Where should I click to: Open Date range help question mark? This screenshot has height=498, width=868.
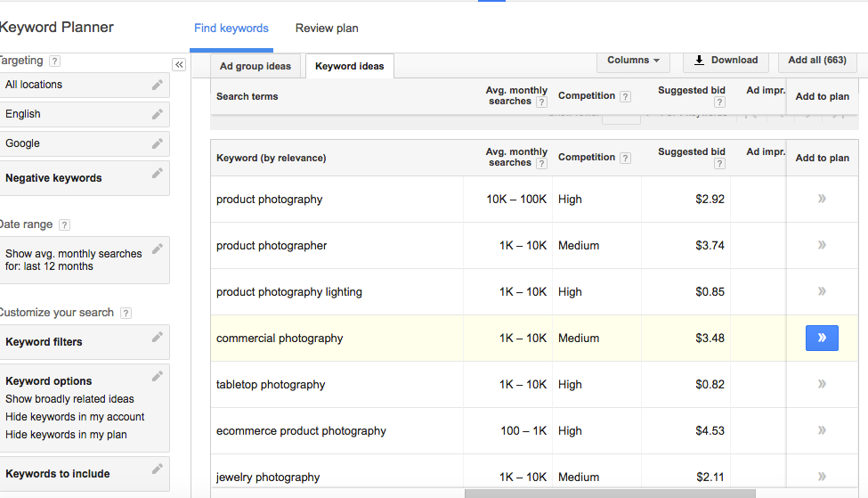(64, 225)
